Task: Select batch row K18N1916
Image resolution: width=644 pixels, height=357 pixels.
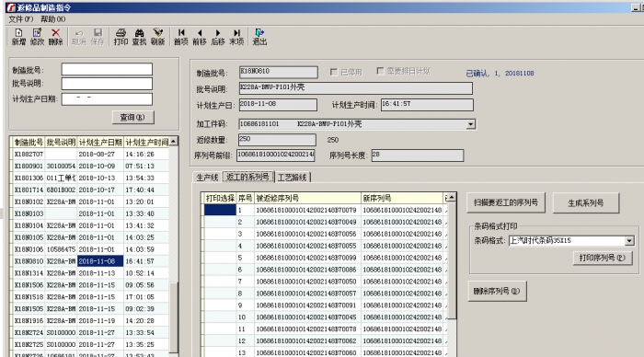Action: pos(90,321)
